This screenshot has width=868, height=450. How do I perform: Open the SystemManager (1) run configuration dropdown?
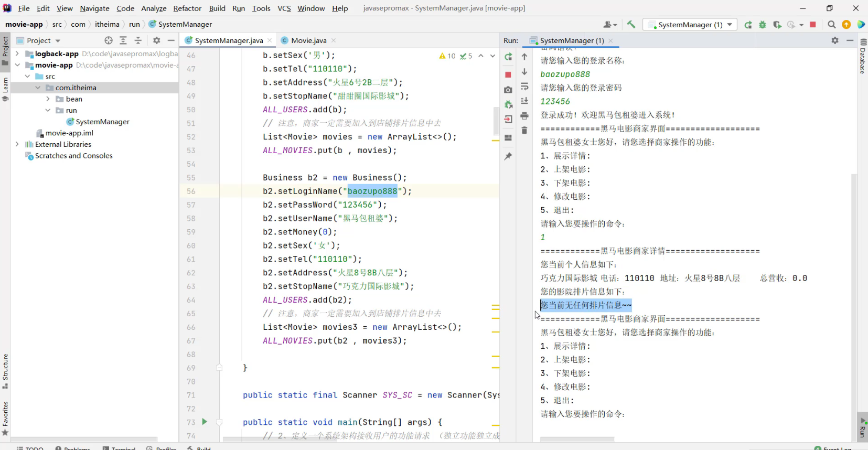tap(690, 25)
